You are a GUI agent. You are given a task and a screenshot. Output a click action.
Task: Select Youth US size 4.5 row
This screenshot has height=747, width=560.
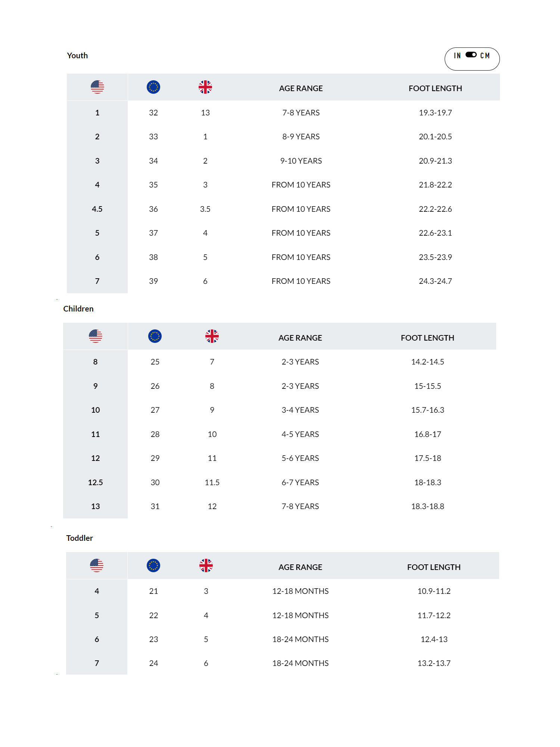283,209
